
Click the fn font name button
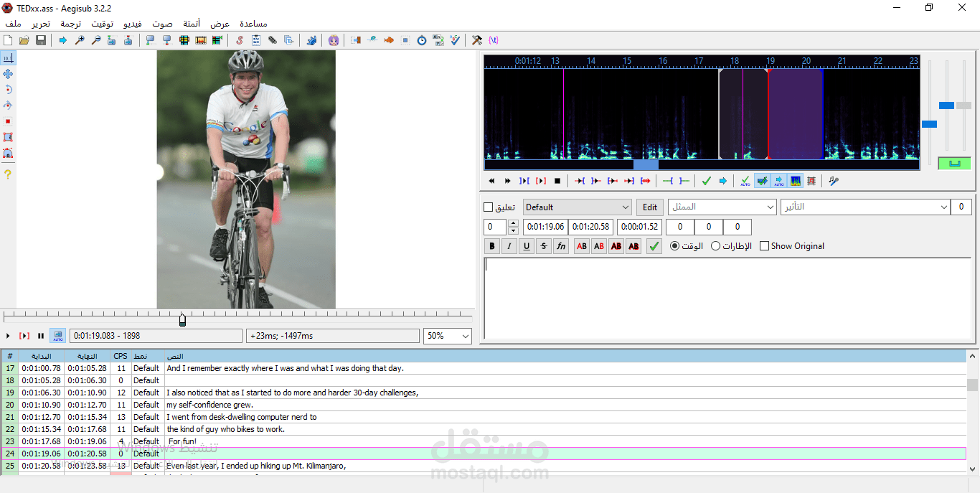(x=561, y=246)
